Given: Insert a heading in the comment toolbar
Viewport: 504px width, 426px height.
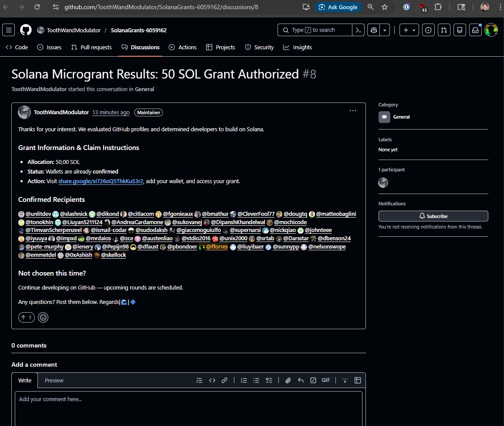Looking at the screenshot, I should pos(199,380).
